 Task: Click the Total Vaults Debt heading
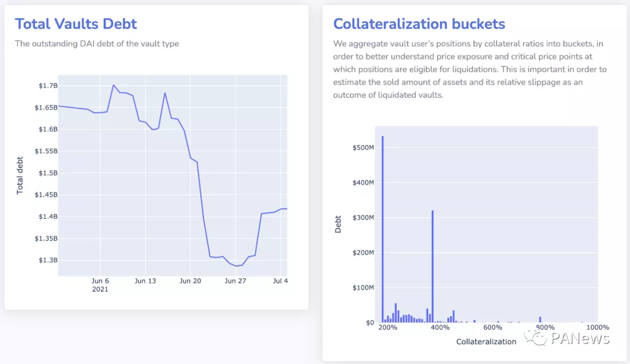point(76,24)
